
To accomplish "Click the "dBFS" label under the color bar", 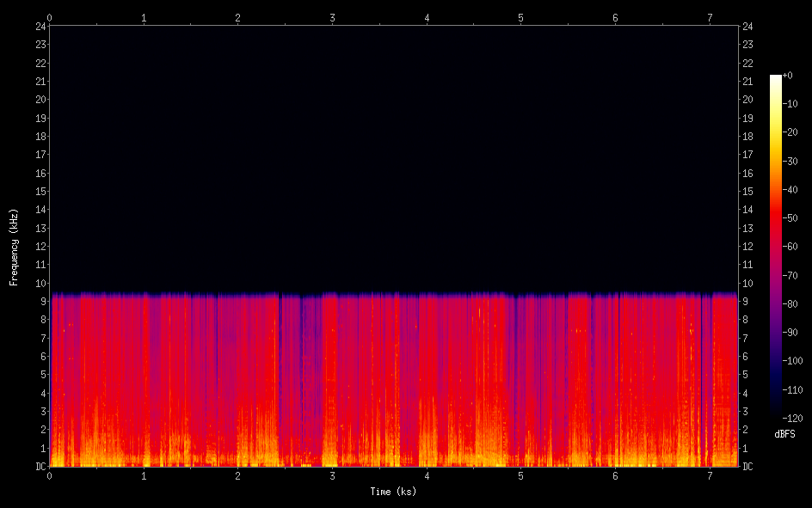I will [x=784, y=434].
